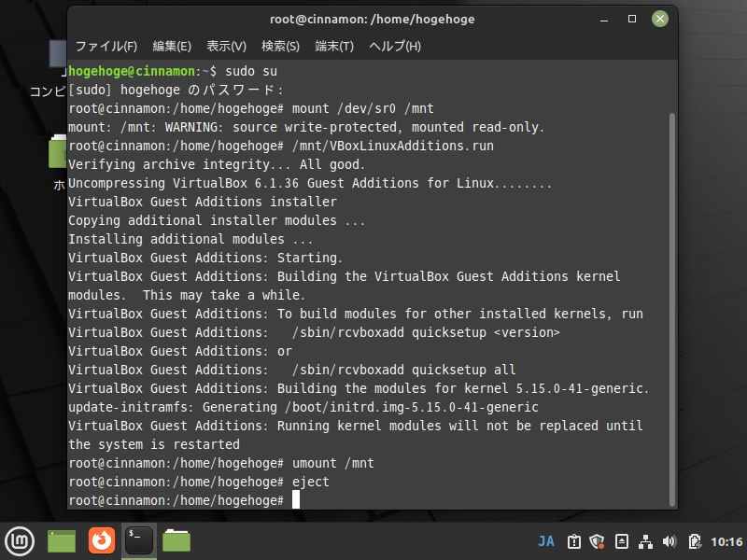Show desktop via green panel launcher
This screenshot has width=747, height=560.
coord(62,541)
